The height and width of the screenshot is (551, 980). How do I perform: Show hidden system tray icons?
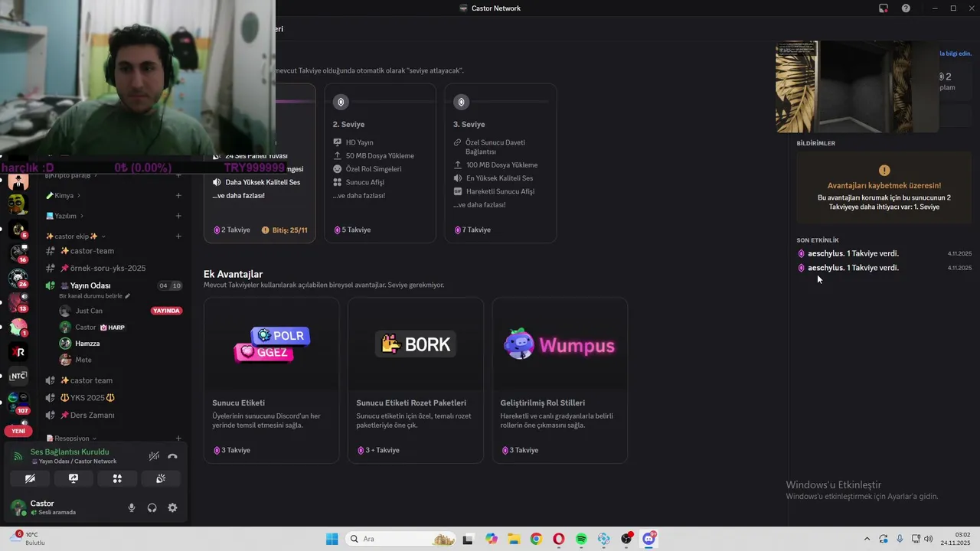click(x=867, y=539)
